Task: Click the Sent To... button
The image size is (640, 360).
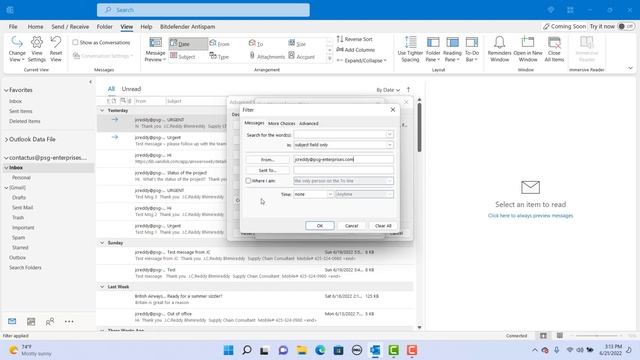Action: pos(268,170)
